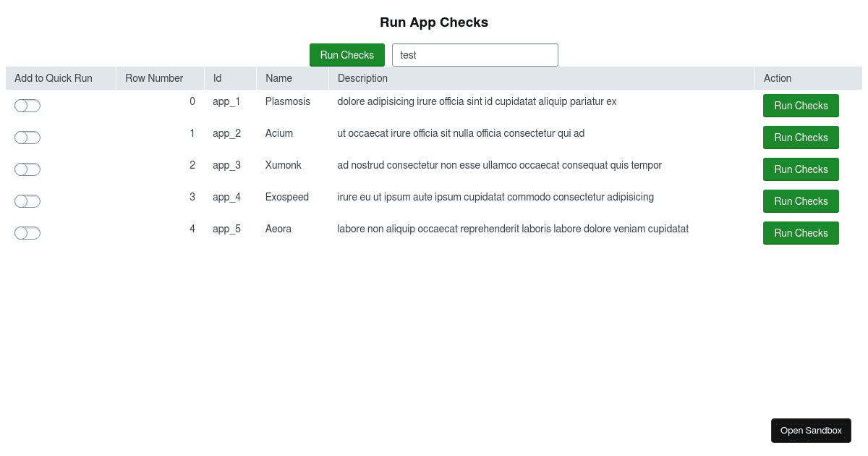Screen dimensions: 868x456
Task: Click inside the test input field
Action: [475, 55]
